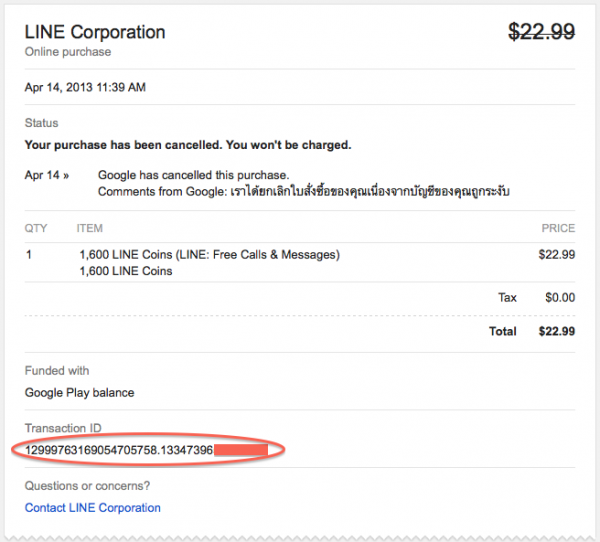Image resolution: width=600 pixels, height=542 pixels.
Task: Select the Apr 14, 2013 11:39 AM timestamp
Action: click(x=85, y=88)
